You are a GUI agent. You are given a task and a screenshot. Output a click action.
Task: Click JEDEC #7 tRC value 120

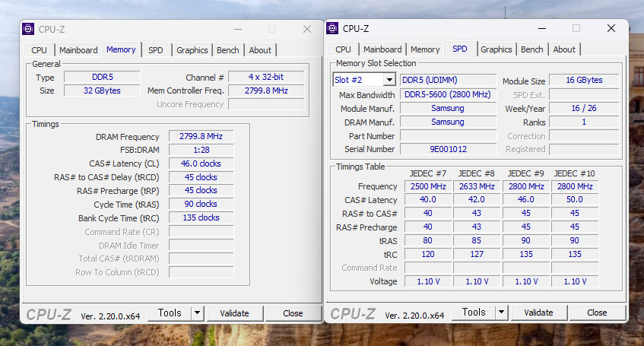(428, 254)
